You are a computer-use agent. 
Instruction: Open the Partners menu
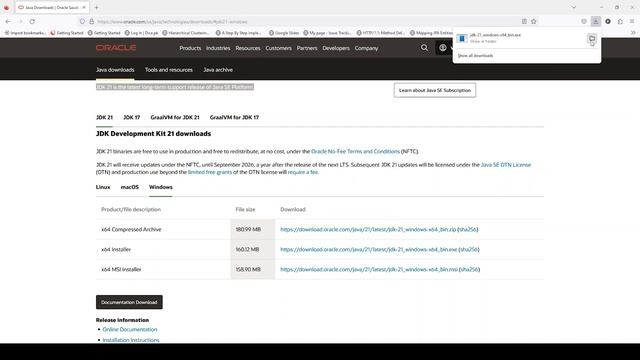tap(307, 48)
